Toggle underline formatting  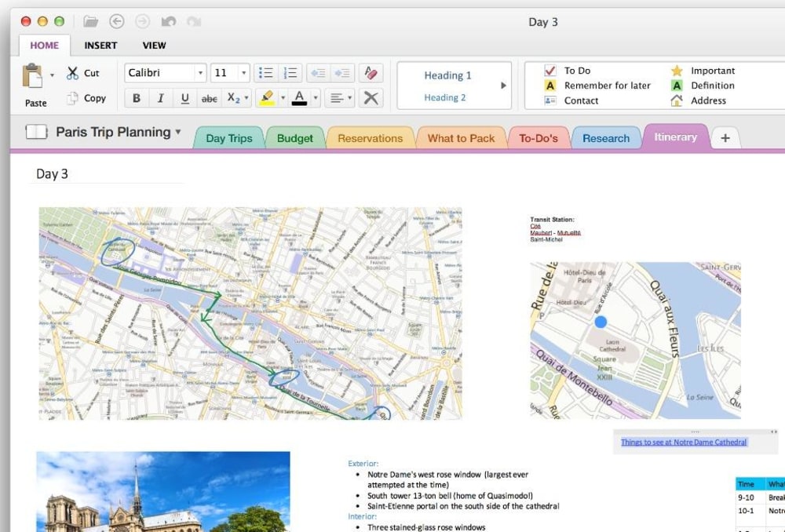click(x=184, y=98)
